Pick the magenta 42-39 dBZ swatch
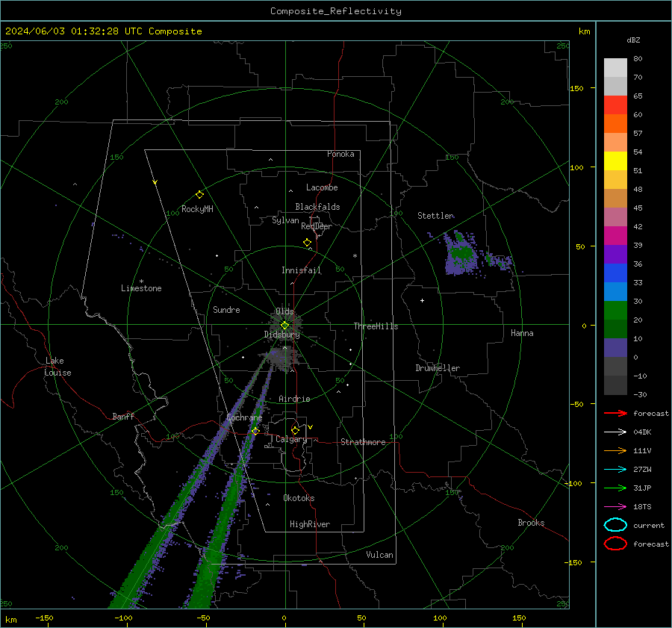 [x=615, y=236]
